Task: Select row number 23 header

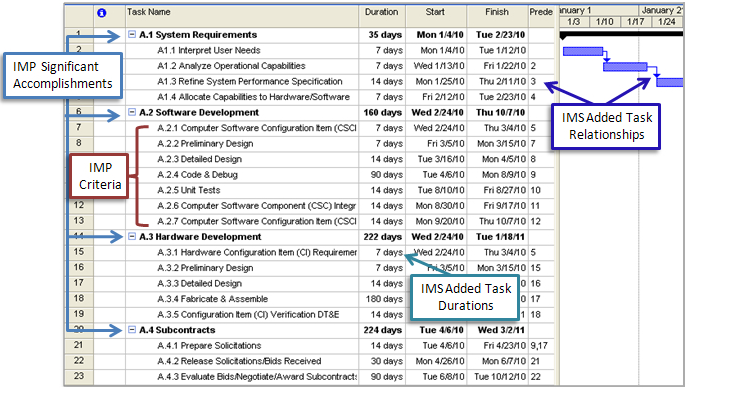Action: click(78, 376)
